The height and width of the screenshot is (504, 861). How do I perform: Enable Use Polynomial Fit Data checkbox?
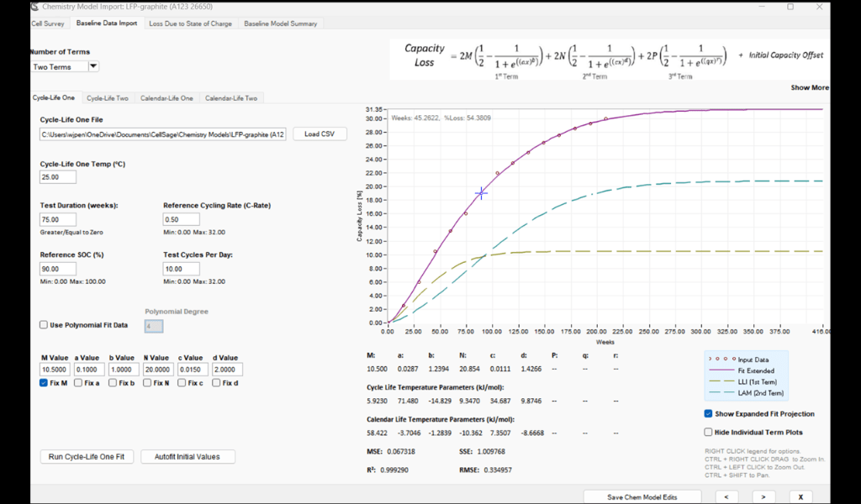pos(44,325)
